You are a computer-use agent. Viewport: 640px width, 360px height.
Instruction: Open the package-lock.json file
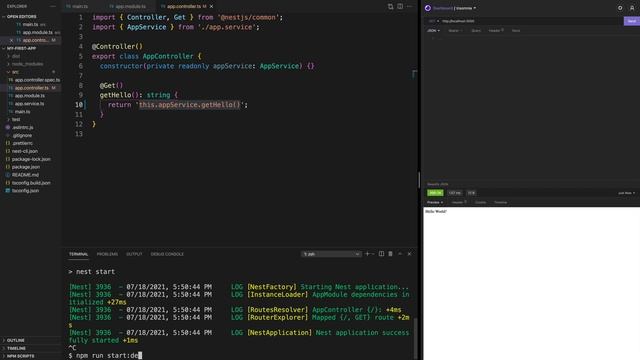[x=31, y=159]
